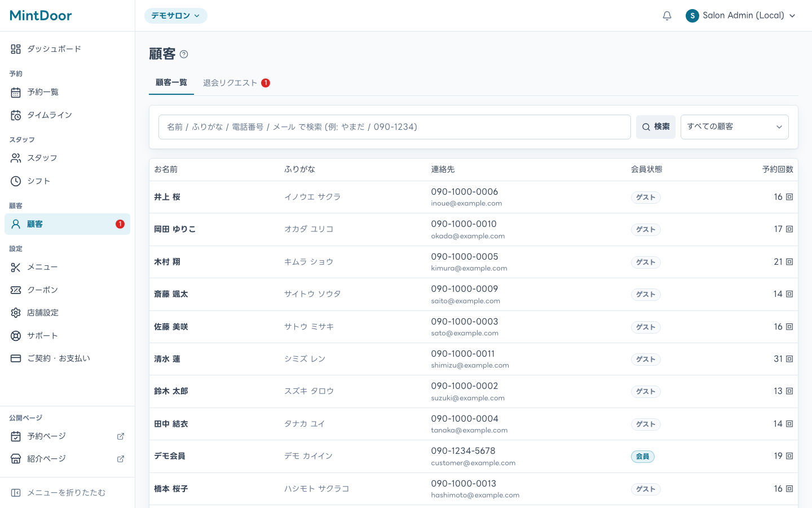This screenshot has height=508, width=812.
Task: Select the 顧客一覧 tab
Action: point(171,83)
